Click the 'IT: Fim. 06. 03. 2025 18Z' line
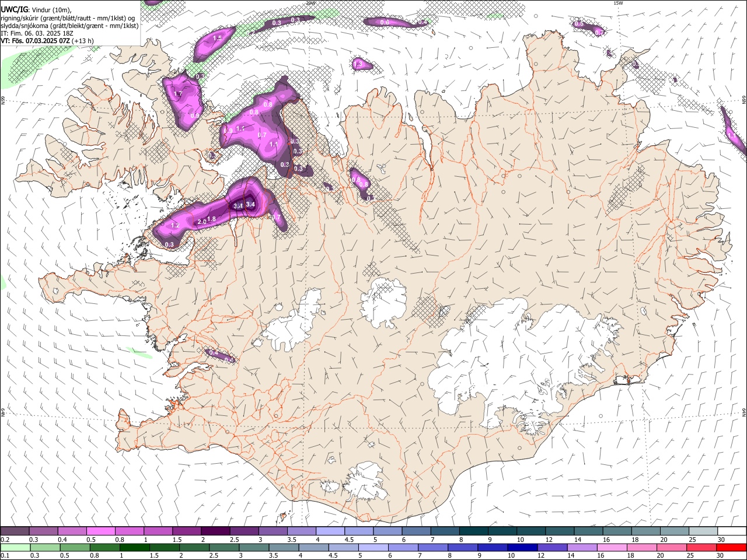 pyautogui.click(x=37, y=33)
